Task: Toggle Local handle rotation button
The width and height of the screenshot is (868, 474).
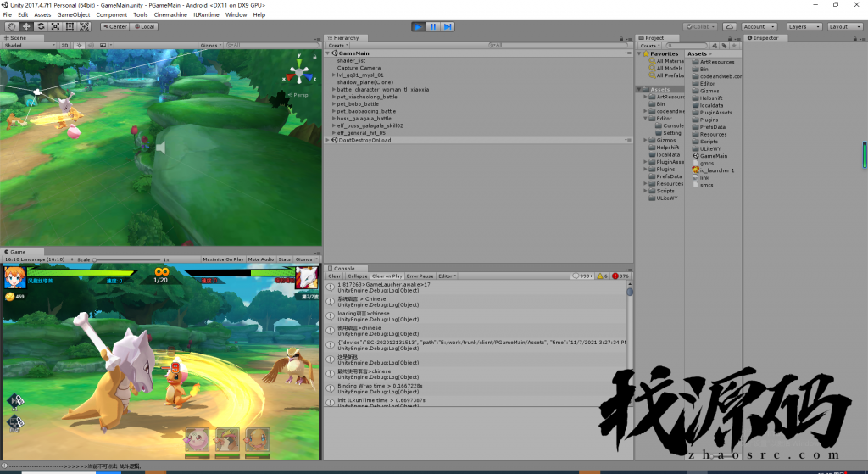Action: click(144, 26)
